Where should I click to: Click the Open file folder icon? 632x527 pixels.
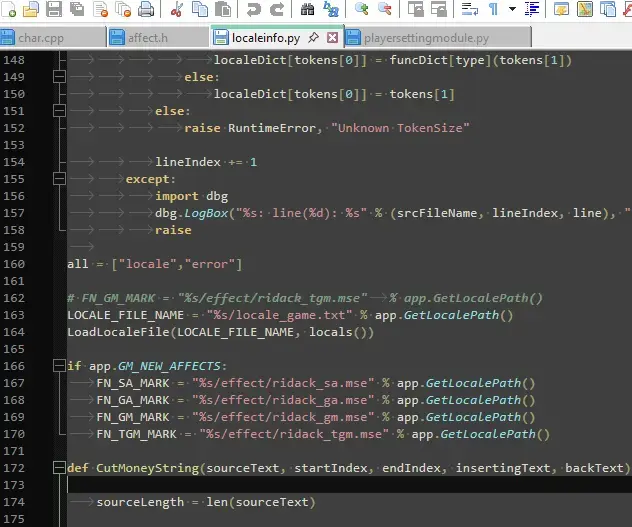(30, 9)
